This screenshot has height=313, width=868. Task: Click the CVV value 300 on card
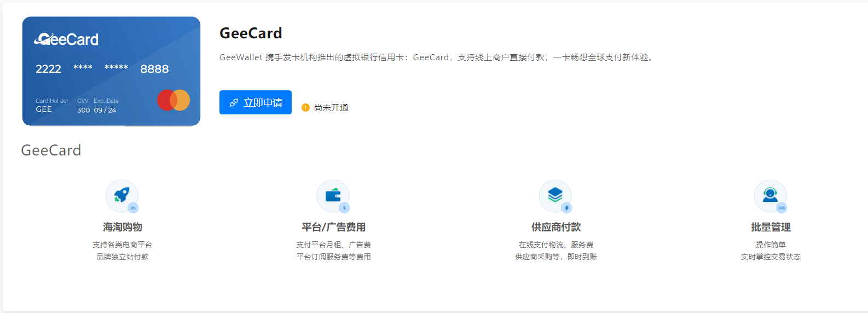point(83,110)
